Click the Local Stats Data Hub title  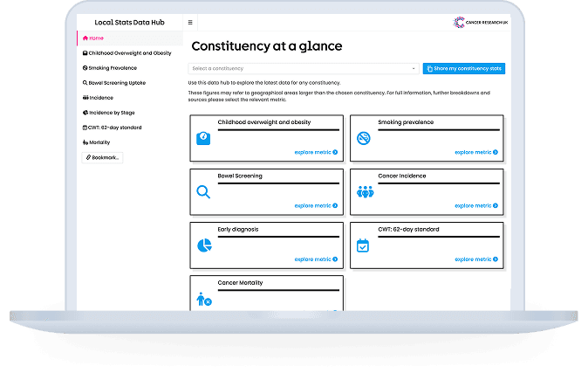click(129, 22)
